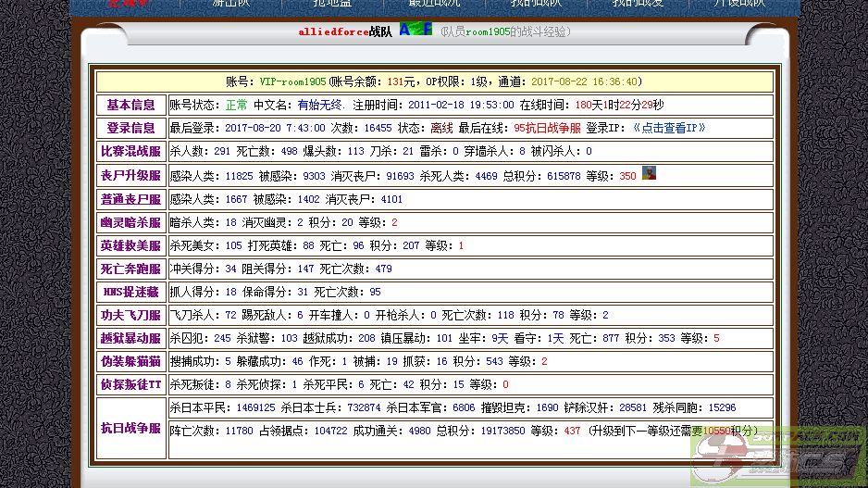The image size is (868, 488).
Task: Click the login count 16455
Action: pyautogui.click(x=378, y=128)
